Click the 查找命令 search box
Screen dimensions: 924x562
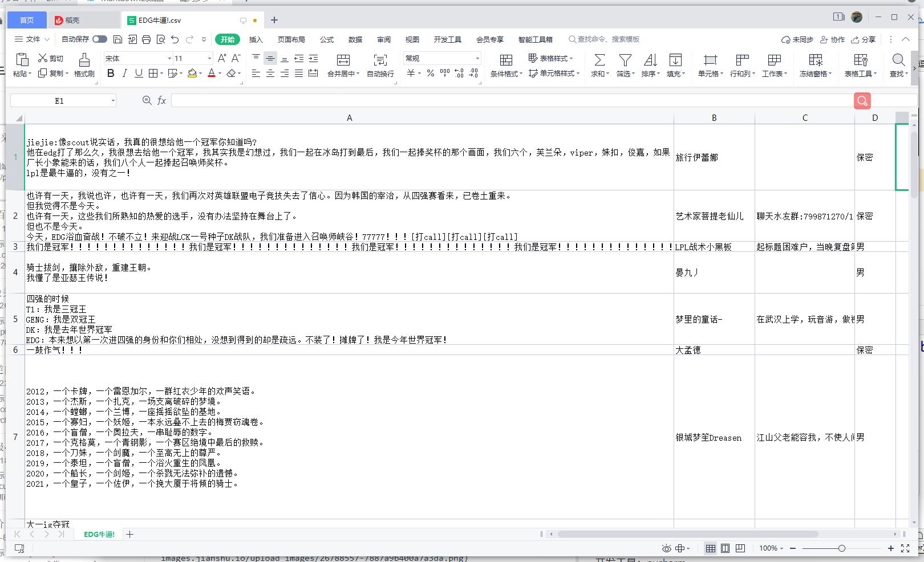click(x=604, y=39)
